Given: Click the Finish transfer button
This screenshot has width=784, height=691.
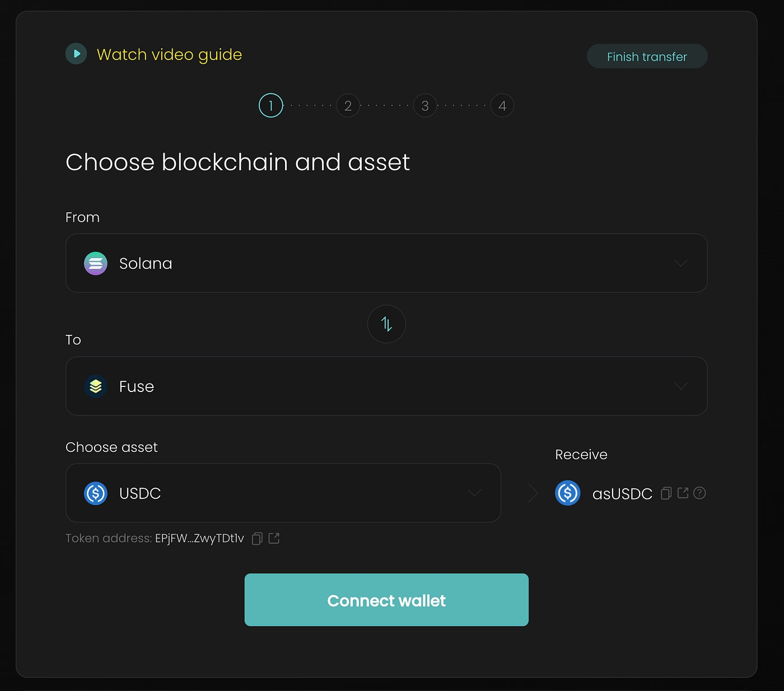Looking at the screenshot, I should (x=647, y=57).
